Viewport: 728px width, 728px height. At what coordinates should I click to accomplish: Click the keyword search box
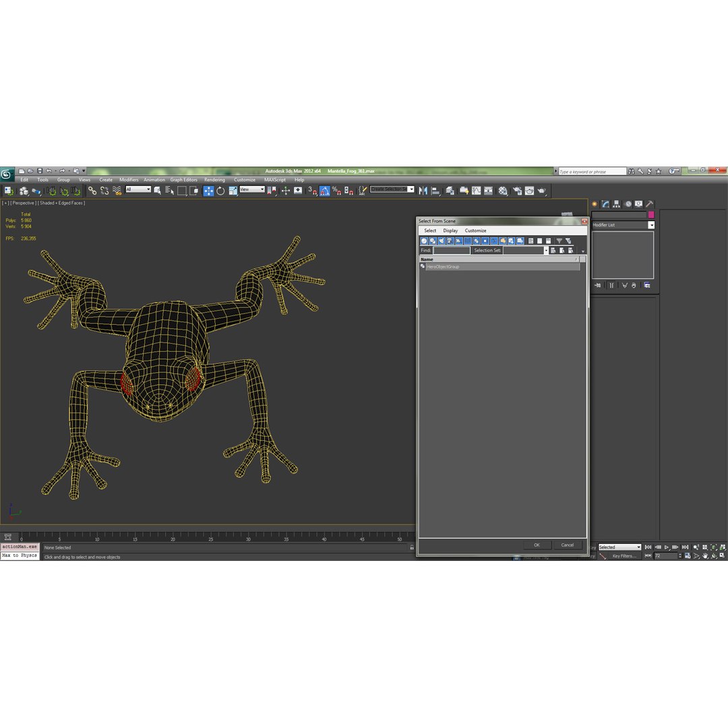(x=593, y=171)
